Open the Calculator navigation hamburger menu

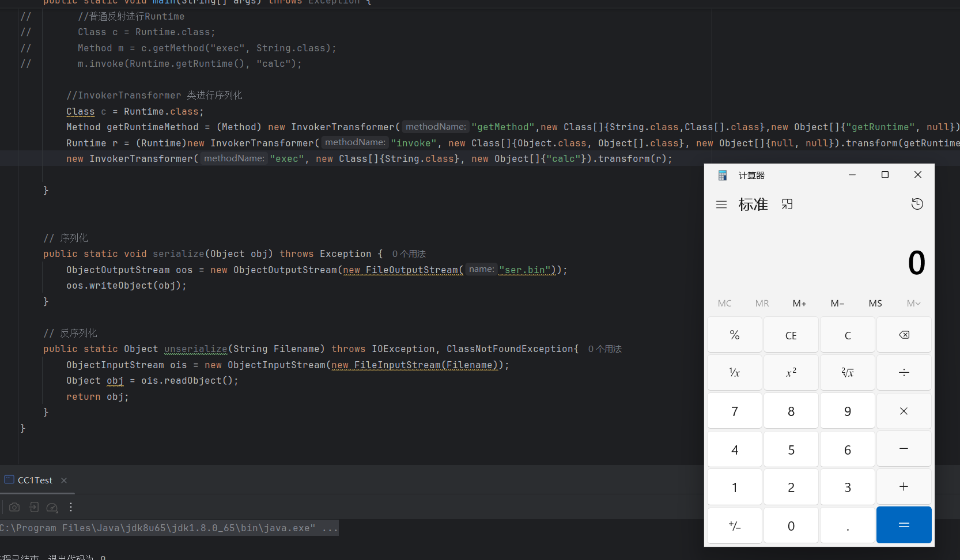pos(721,205)
